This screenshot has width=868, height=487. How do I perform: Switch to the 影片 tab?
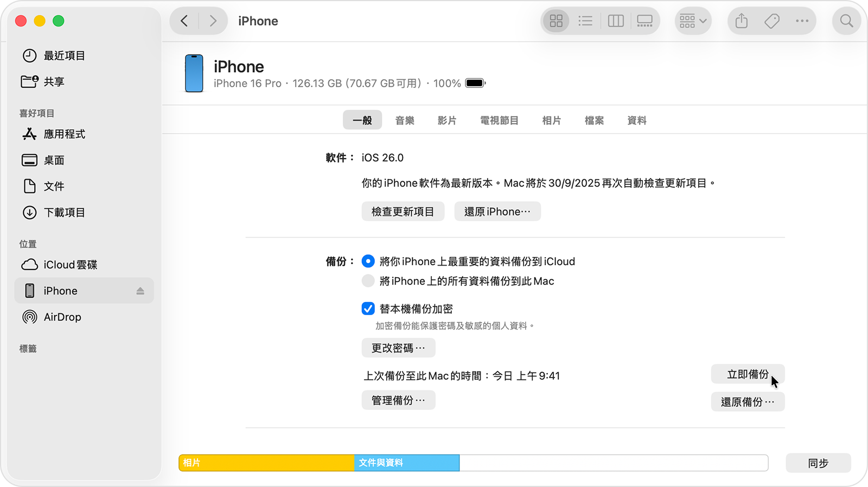(x=447, y=120)
